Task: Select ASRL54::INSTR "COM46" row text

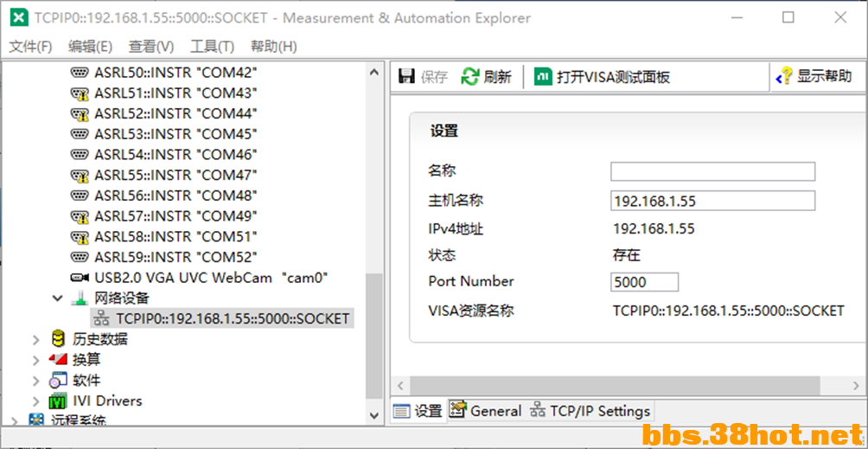Action: [176, 155]
